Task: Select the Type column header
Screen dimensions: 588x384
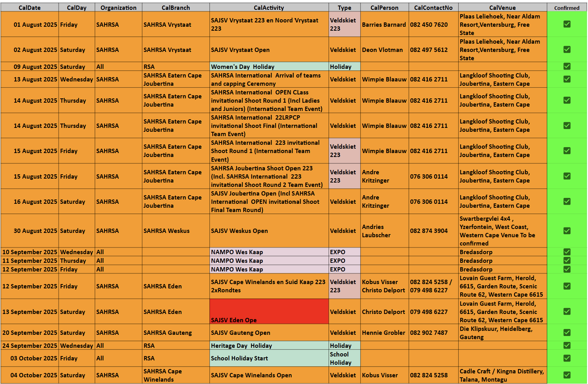Action: [344, 7]
